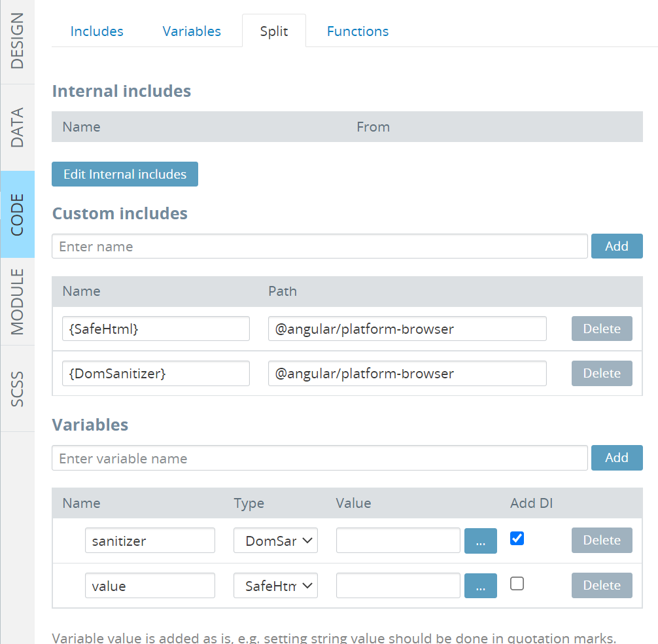The image size is (658, 644).
Task: Open the MODULE side tab
Action: [17, 301]
